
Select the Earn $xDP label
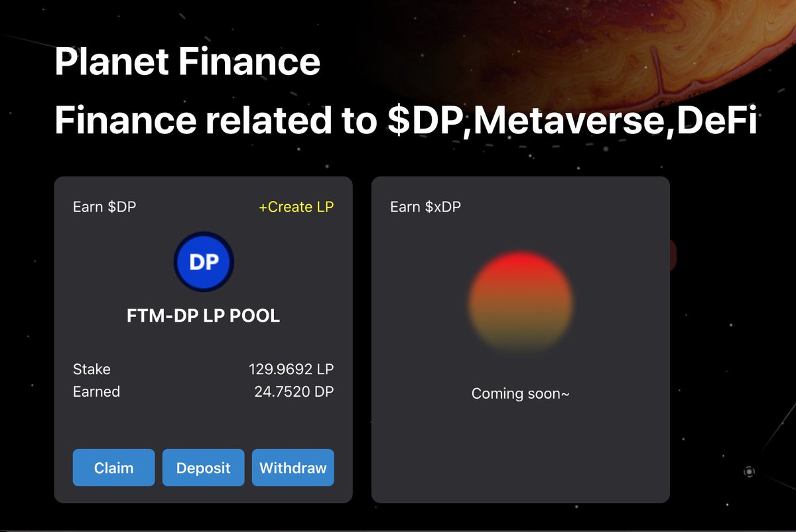(425, 207)
